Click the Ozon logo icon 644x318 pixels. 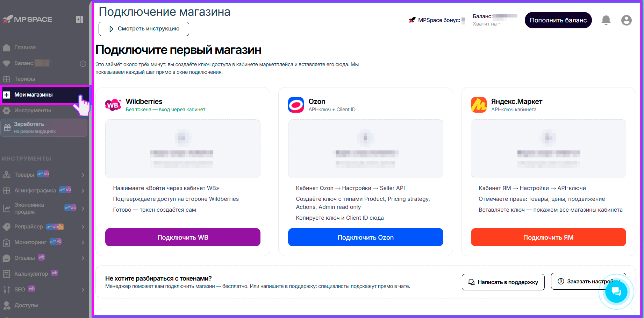point(296,105)
